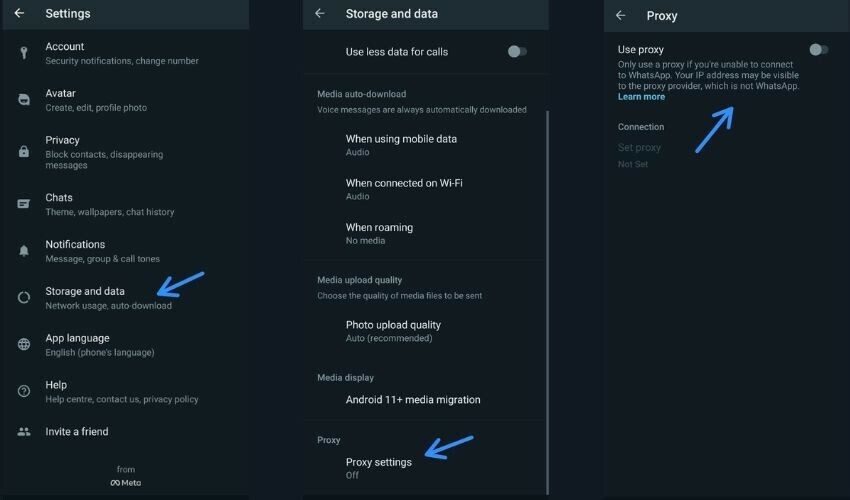
Task: Go back from the Proxy screen
Action: (621, 15)
